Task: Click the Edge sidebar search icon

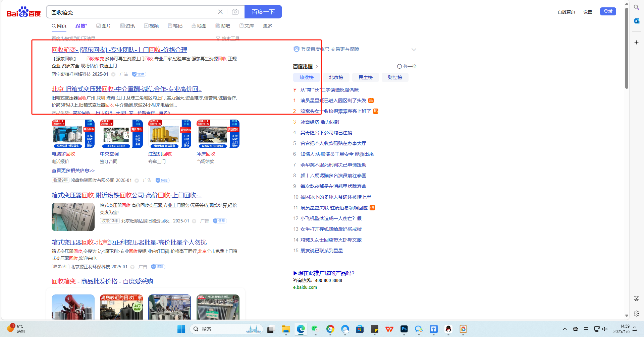Action: coord(636,7)
